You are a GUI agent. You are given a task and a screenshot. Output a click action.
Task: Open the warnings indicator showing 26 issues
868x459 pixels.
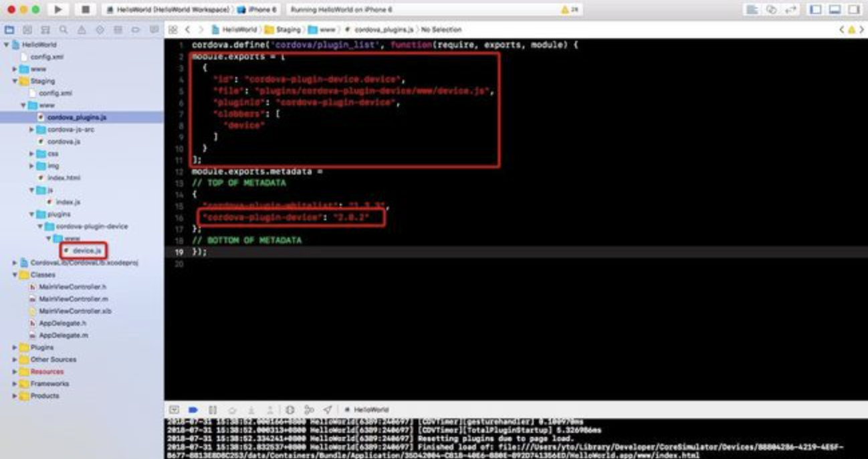(569, 10)
